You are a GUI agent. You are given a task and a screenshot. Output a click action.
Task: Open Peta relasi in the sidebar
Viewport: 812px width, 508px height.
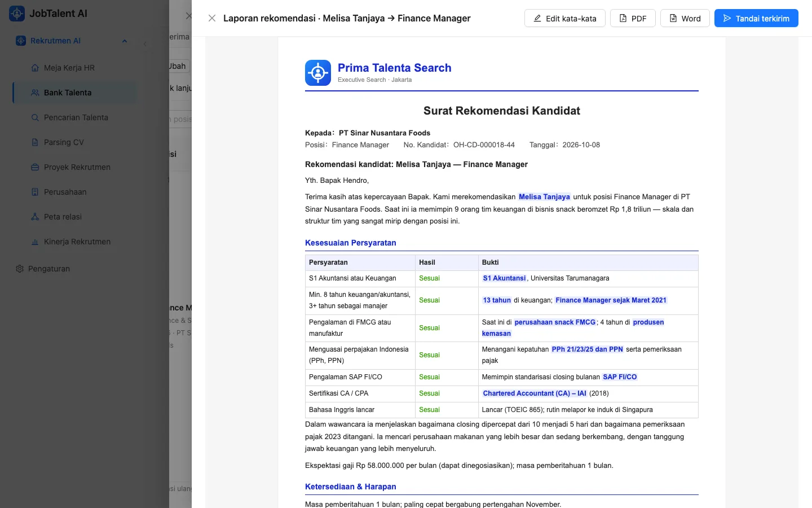74,217
